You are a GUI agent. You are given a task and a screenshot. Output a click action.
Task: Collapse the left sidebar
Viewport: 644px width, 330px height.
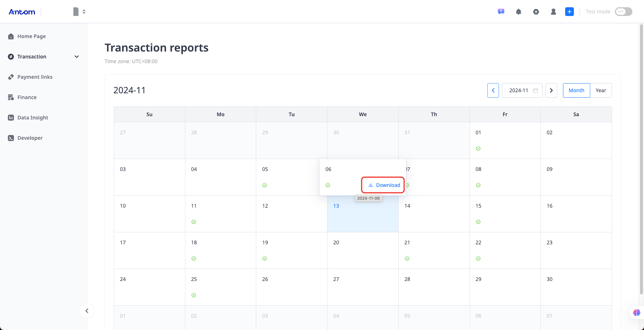pyautogui.click(x=87, y=311)
